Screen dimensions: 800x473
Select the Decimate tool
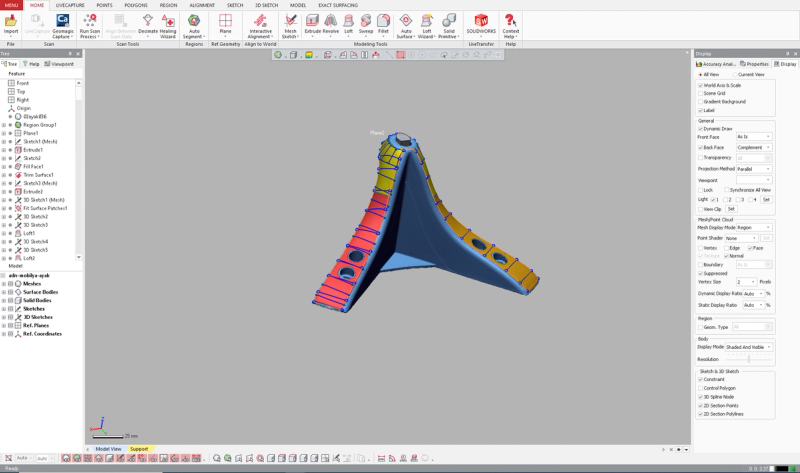point(147,25)
